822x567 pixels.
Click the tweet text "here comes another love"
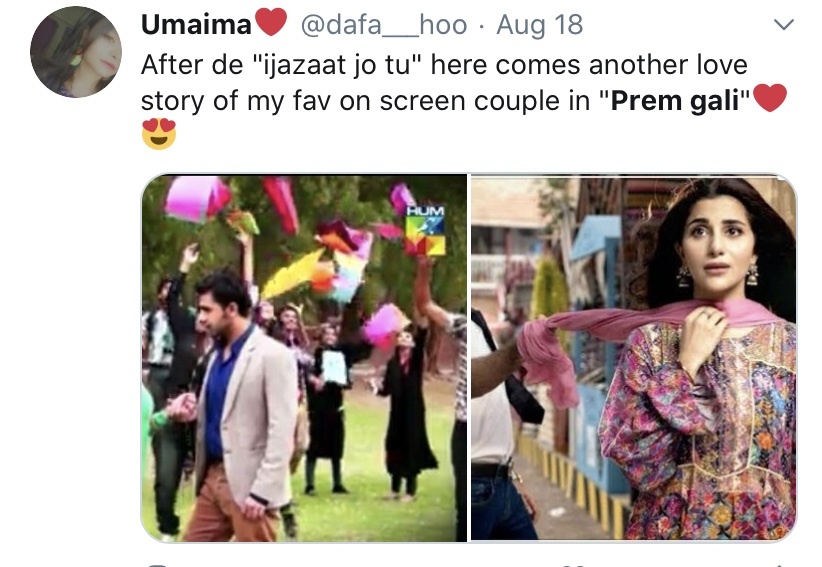pyautogui.click(x=589, y=66)
